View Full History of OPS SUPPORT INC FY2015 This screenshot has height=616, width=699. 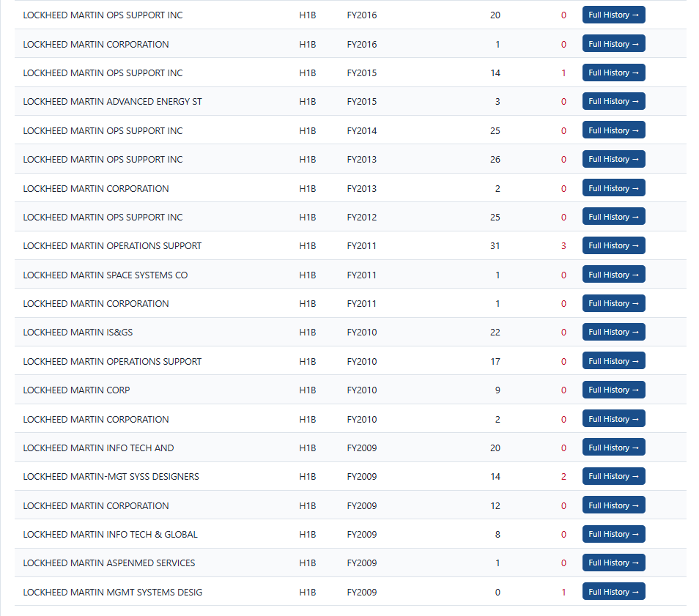[613, 73]
